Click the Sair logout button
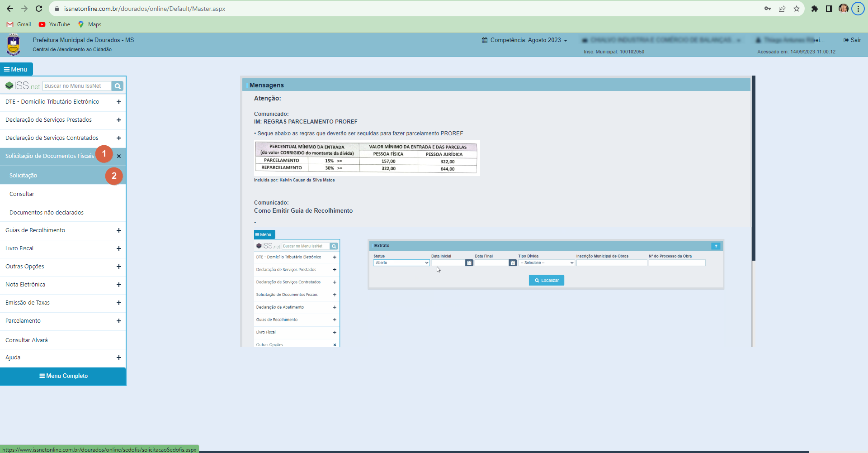This screenshot has height=453, width=868. pos(852,40)
